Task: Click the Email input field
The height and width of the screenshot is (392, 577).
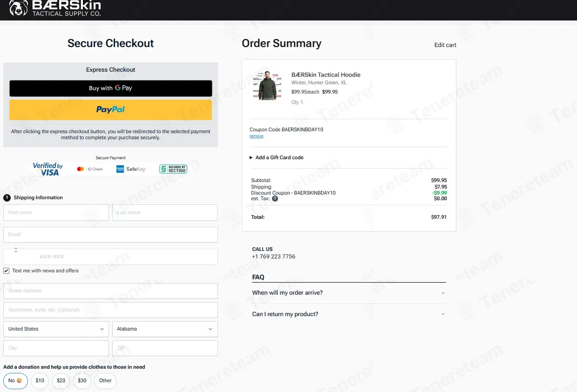Action: coord(110,235)
